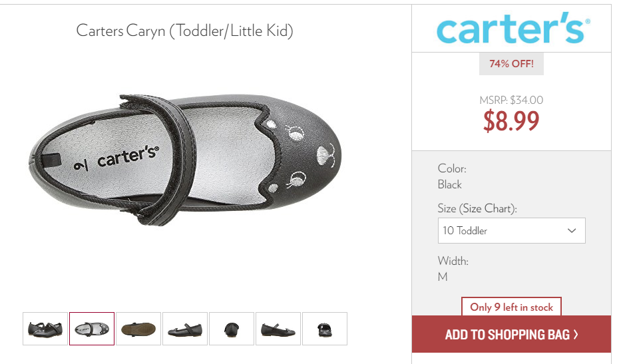Click the size dropdown chevron arrow
617x364 pixels.
(x=572, y=231)
